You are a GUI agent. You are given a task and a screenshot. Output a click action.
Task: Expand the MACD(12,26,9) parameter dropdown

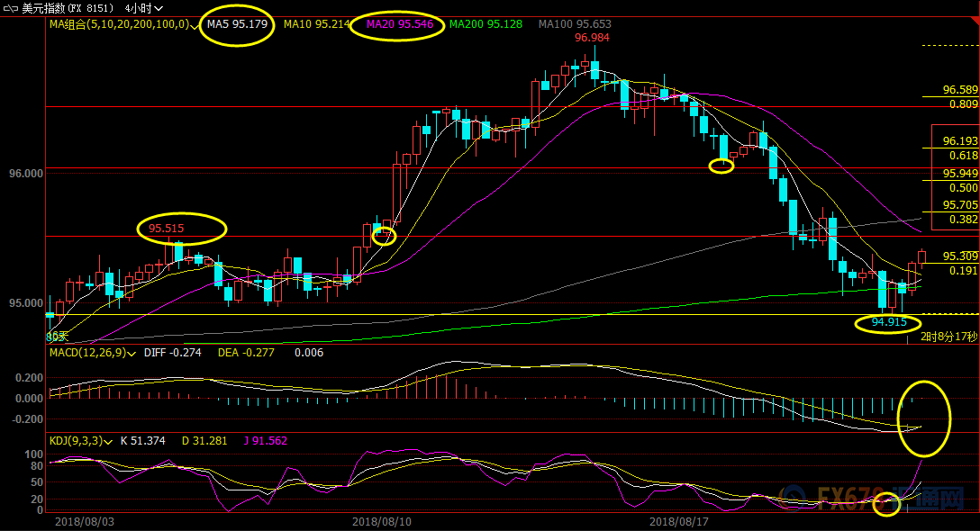[132, 353]
